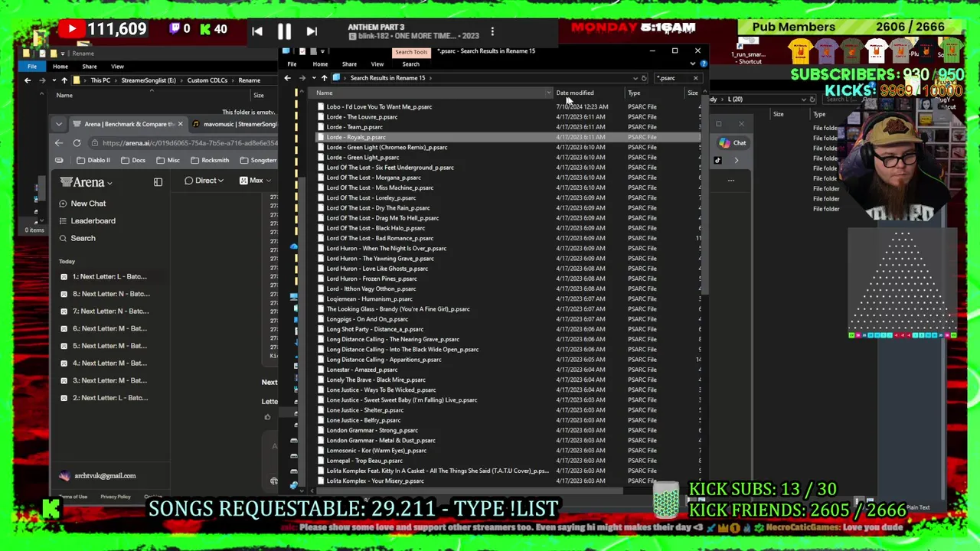Expand the ribbon in Search Results window
The width and height of the screenshot is (980, 551).
[693, 64]
